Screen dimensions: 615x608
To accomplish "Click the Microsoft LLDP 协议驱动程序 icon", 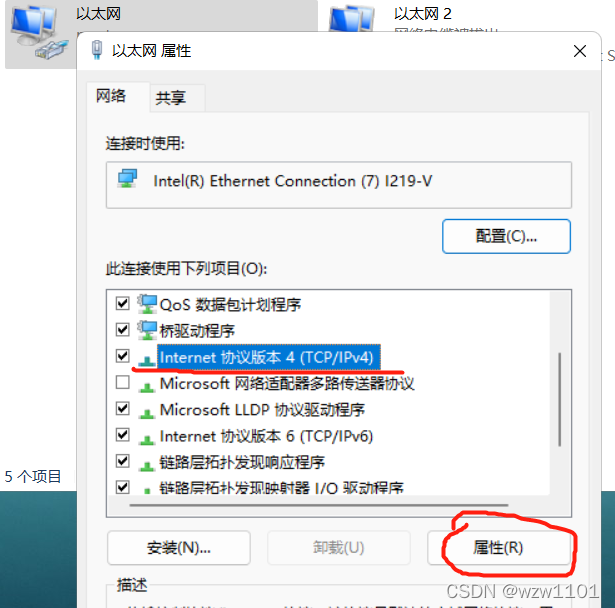I will pos(147,412).
